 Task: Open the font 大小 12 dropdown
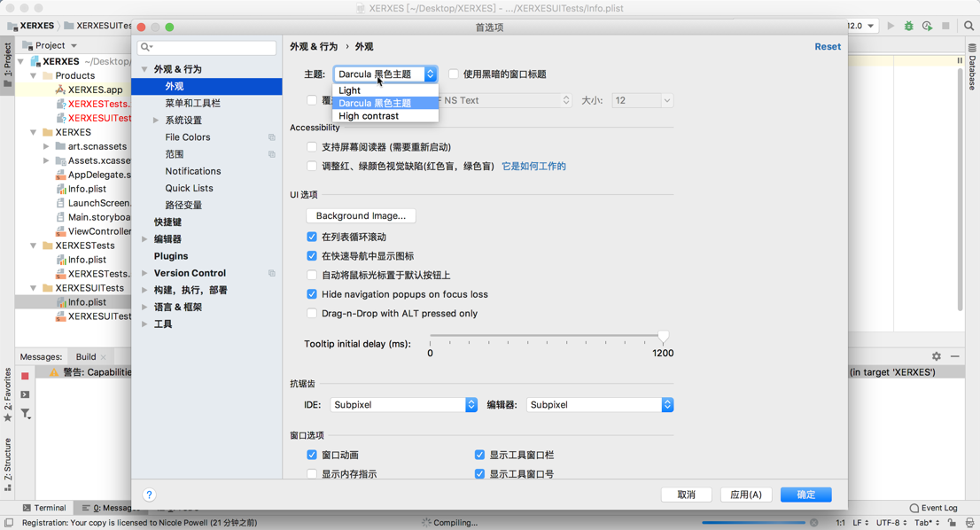click(x=642, y=100)
